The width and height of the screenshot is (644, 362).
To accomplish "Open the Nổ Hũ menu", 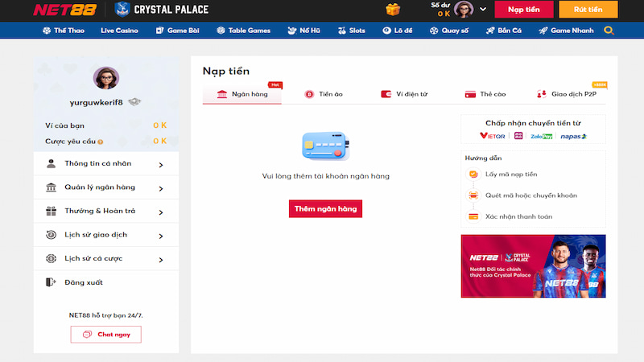I will 304,31.
